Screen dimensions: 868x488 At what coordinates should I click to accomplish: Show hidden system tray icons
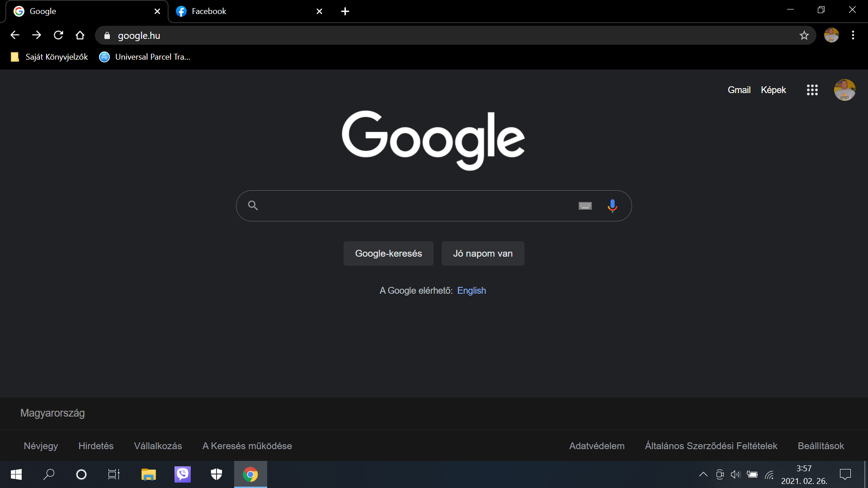click(x=703, y=474)
